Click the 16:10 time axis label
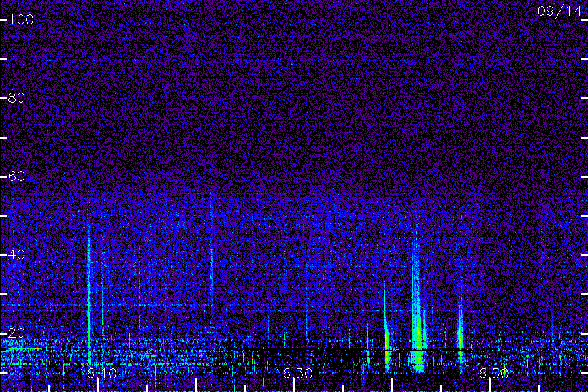 (x=98, y=373)
